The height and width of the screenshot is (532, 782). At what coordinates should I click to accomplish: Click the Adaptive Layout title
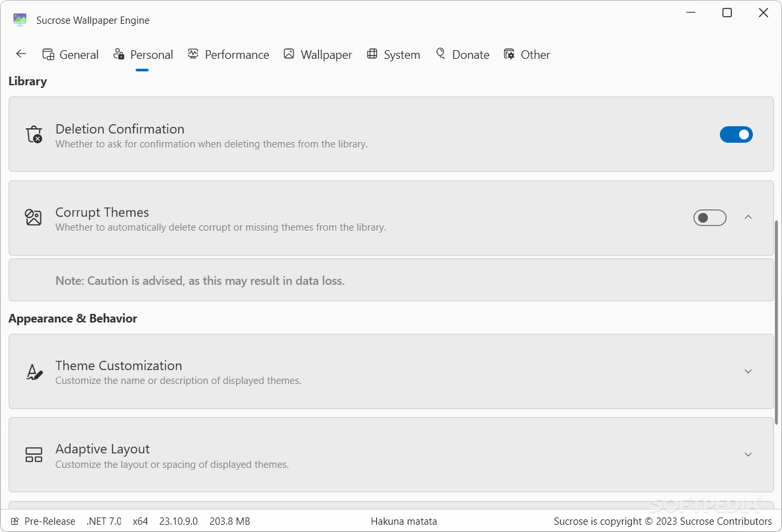click(x=102, y=449)
